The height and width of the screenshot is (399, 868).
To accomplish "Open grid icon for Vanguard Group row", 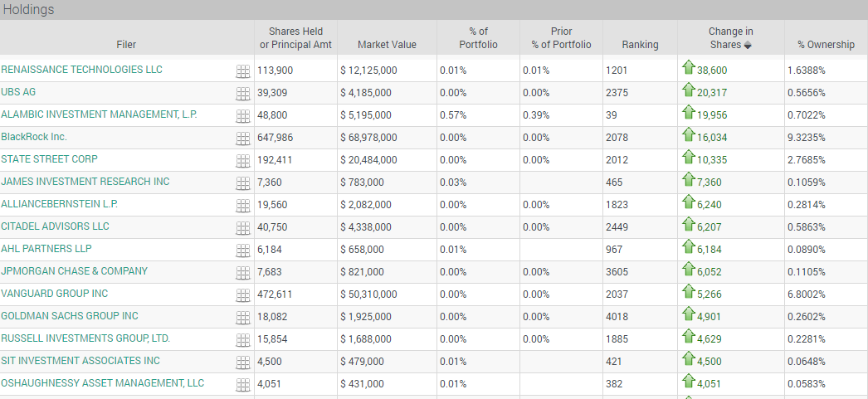I will click(242, 295).
